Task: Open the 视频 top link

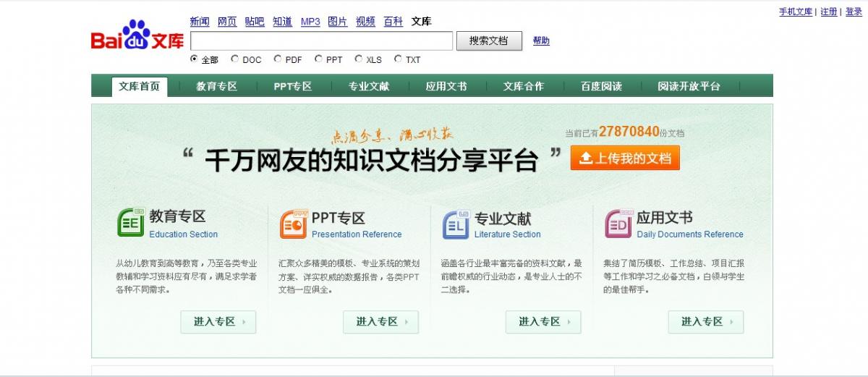Action: [365, 22]
